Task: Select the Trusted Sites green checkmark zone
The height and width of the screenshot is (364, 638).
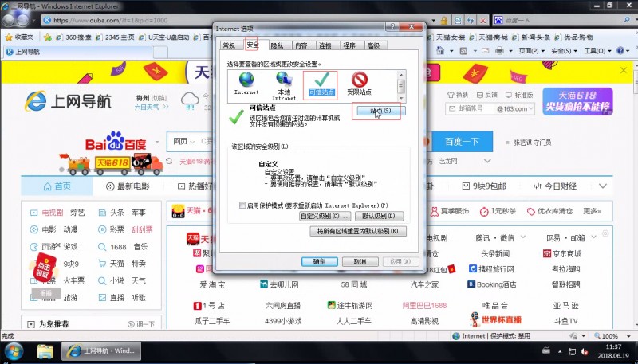Action: coord(321,84)
